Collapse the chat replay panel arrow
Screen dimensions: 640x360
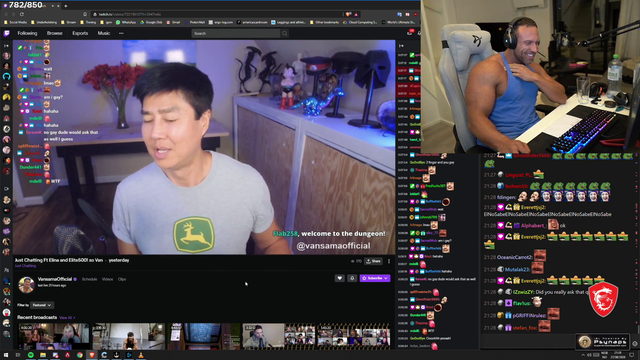402,46
